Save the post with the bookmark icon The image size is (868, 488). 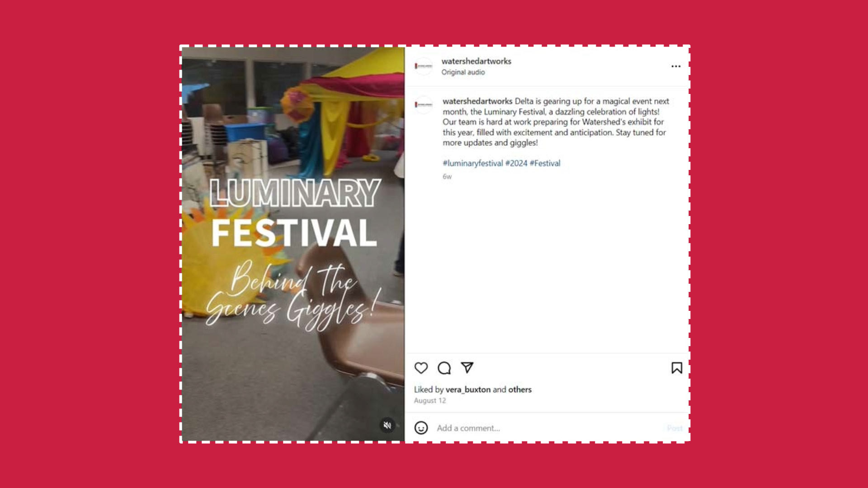point(677,368)
